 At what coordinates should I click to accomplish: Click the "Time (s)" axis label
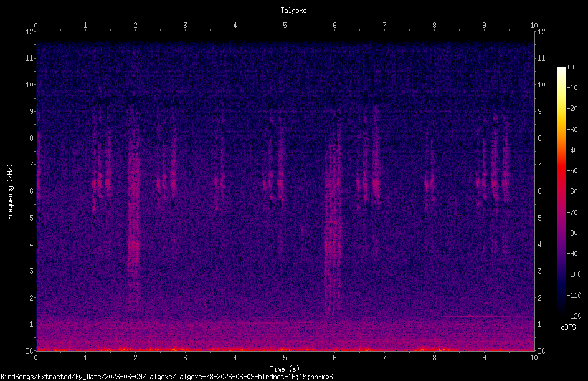(285, 369)
